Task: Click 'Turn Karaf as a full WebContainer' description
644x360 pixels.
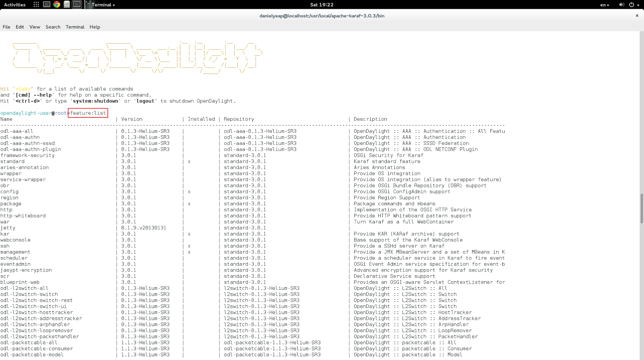Action: pyautogui.click(x=404, y=222)
